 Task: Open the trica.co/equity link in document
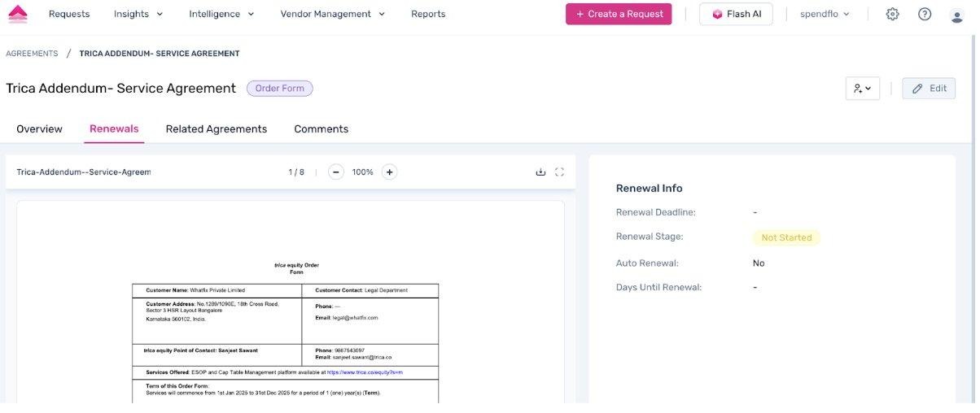point(365,372)
